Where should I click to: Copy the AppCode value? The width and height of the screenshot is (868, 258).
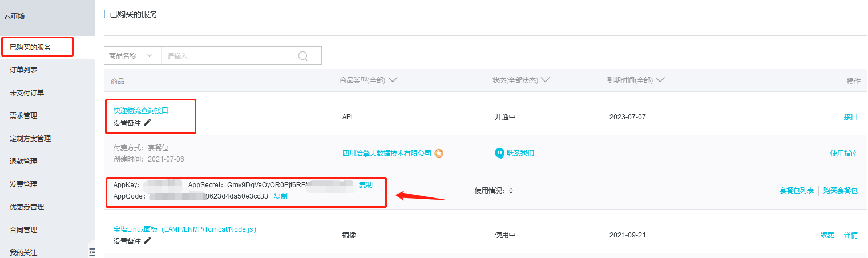click(x=281, y=196)
